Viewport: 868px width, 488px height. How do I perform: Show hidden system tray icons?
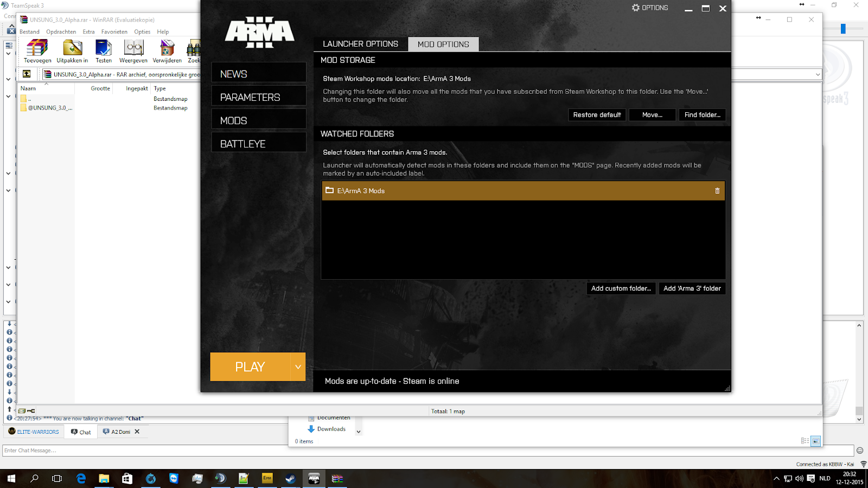pos(776,478)
